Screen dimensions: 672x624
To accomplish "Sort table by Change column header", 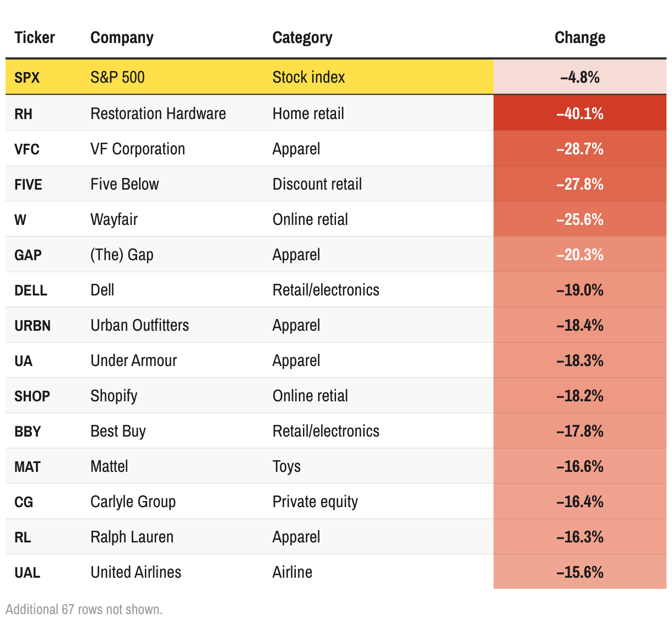I will (579, 37).
